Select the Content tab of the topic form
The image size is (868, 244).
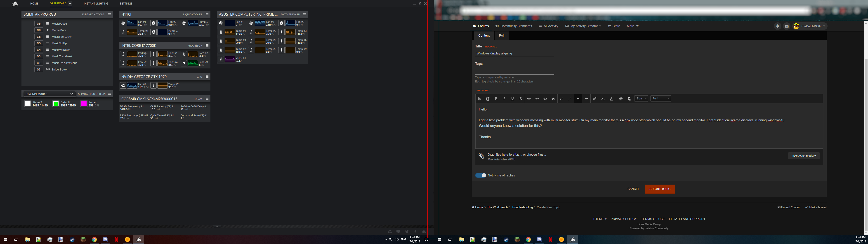(484, 35)
